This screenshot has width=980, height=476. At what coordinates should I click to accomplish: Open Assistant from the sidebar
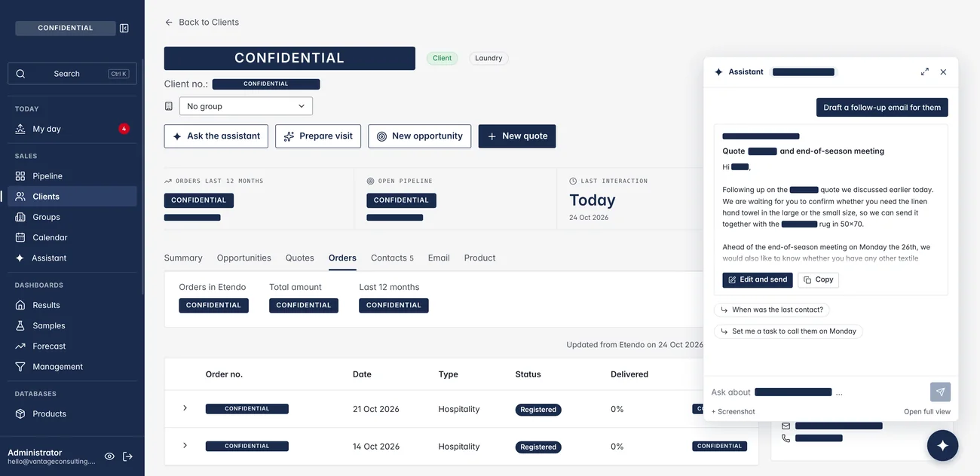72,258
